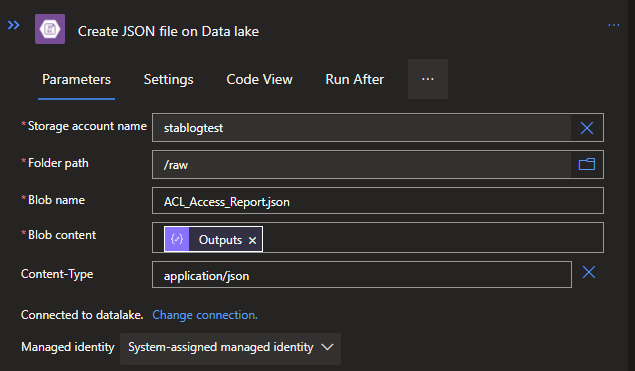Clear the Storage account name value
The height and width of the screenshot is (371, 635).
587,128
